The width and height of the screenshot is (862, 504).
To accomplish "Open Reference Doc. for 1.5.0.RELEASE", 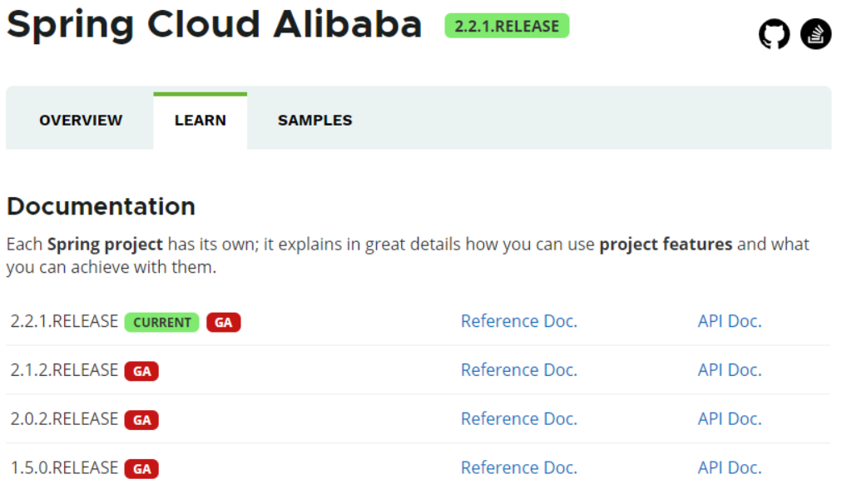I will (x=519, y=467).
